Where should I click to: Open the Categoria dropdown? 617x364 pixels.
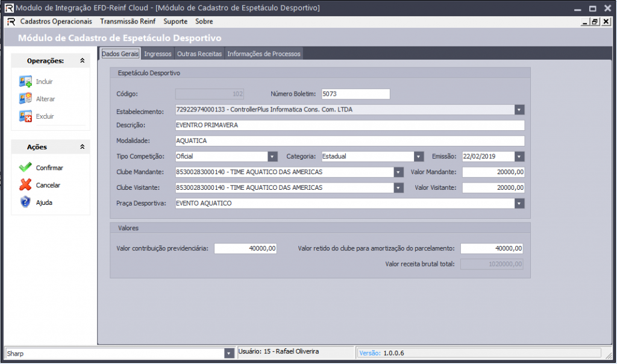(x=419, y=157)
